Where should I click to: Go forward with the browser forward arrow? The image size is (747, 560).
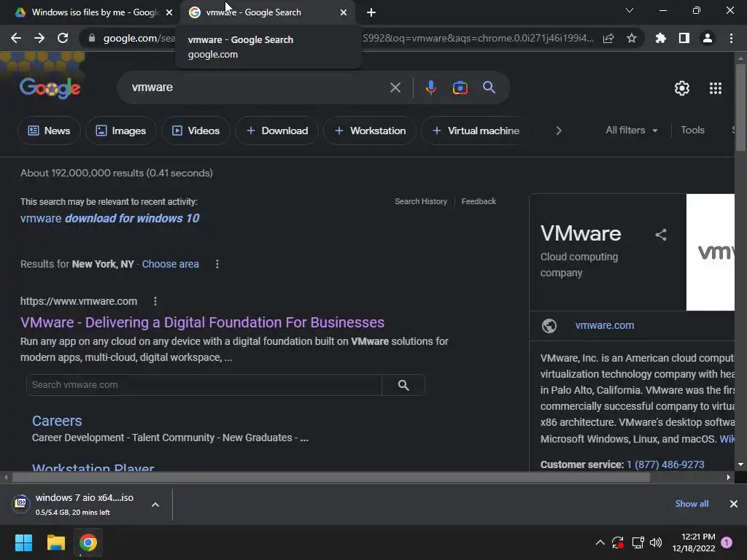39,38
